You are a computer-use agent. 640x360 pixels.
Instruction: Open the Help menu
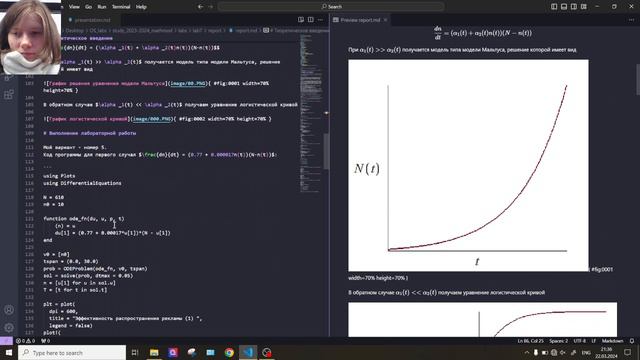point(141,7)
